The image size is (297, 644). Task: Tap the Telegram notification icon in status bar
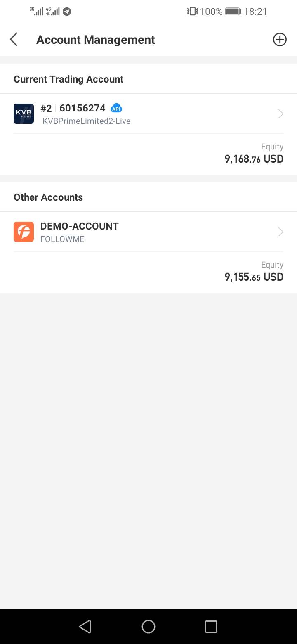67,12
